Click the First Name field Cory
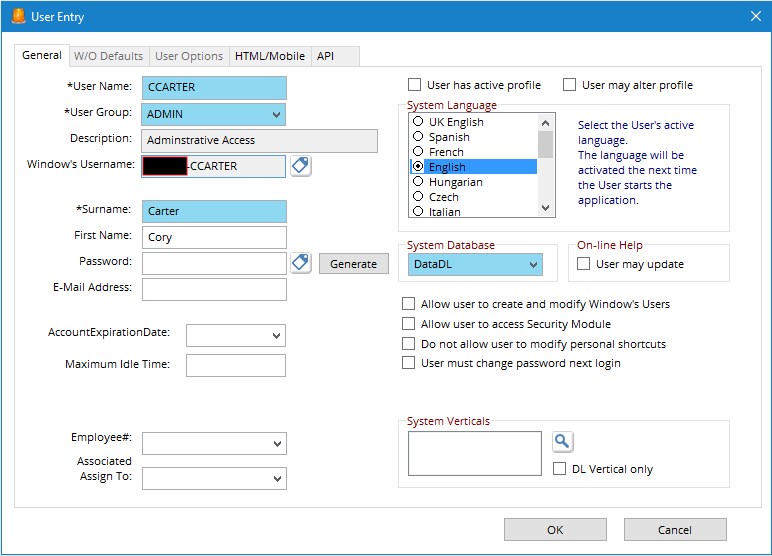Image resolution: width=772 pixels, height=556 pixels. [x=214, y=237]
